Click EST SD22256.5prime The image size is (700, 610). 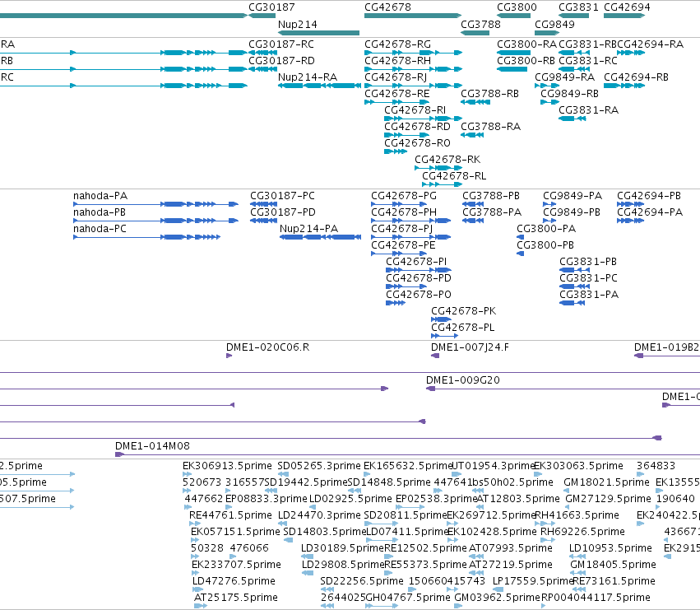(x=327, y=589)
